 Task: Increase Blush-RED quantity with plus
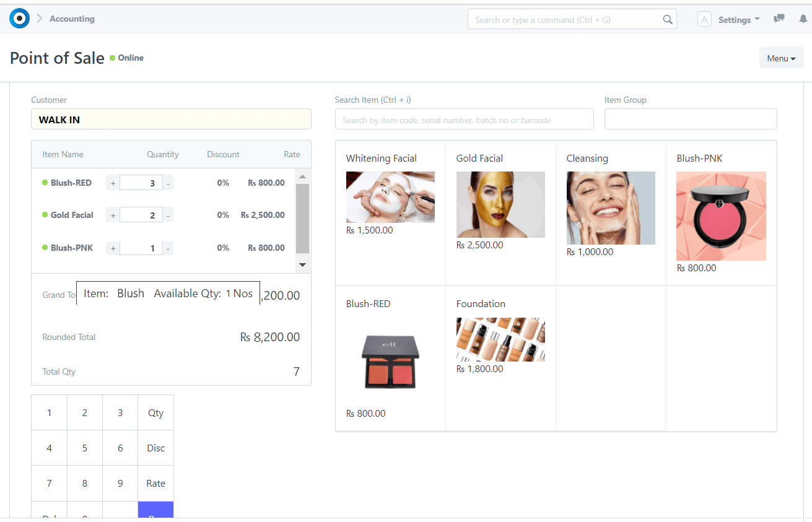113,183
